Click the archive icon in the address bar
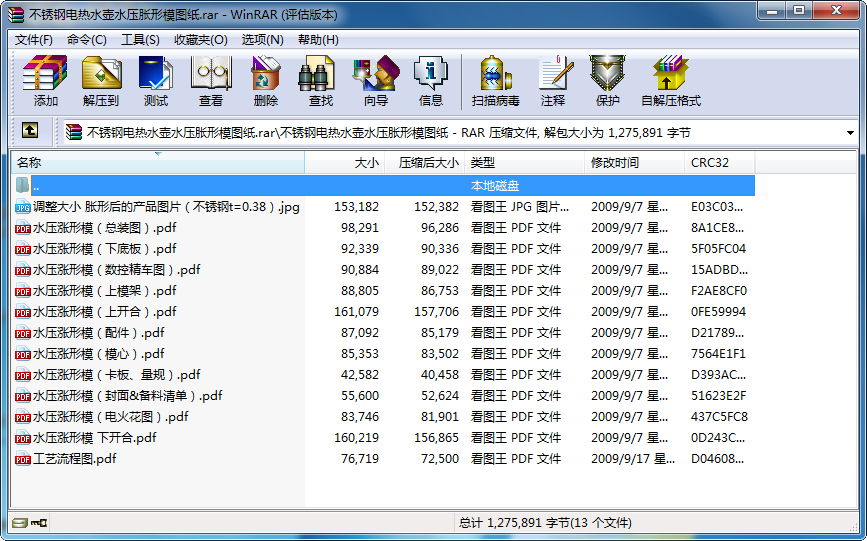This screenshot has width=867, height=541. tap(74, 132)
